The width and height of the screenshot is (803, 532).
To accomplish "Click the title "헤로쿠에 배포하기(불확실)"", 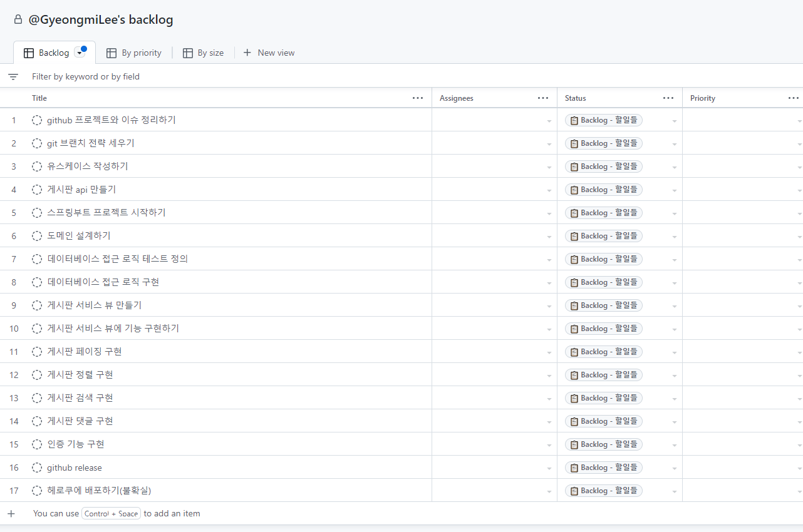I will 100,491.
